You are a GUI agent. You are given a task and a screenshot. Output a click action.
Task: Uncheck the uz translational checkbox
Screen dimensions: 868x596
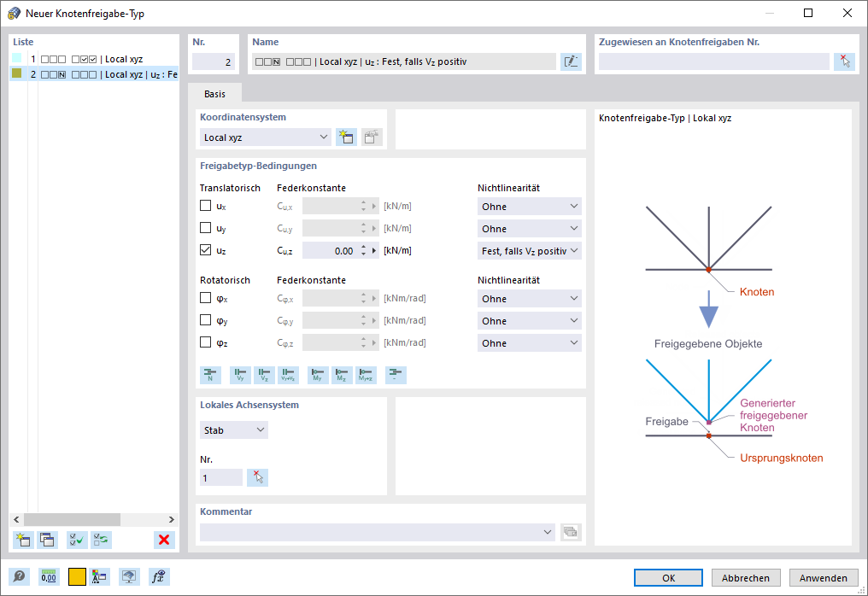coord(205,250)
